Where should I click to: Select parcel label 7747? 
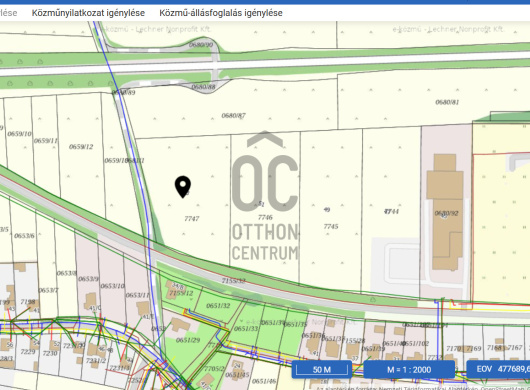(x=192, y=219)
